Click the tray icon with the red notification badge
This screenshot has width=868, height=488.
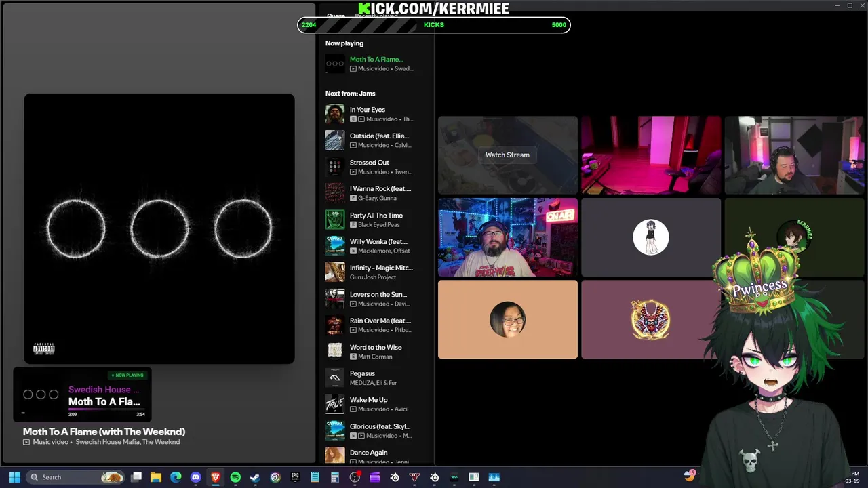click(690, 476)
